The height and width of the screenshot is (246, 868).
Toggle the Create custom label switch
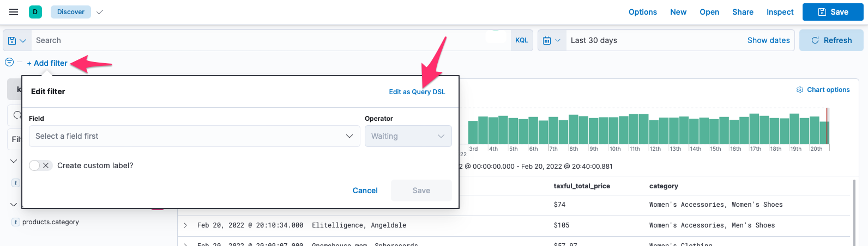point(40,165)
